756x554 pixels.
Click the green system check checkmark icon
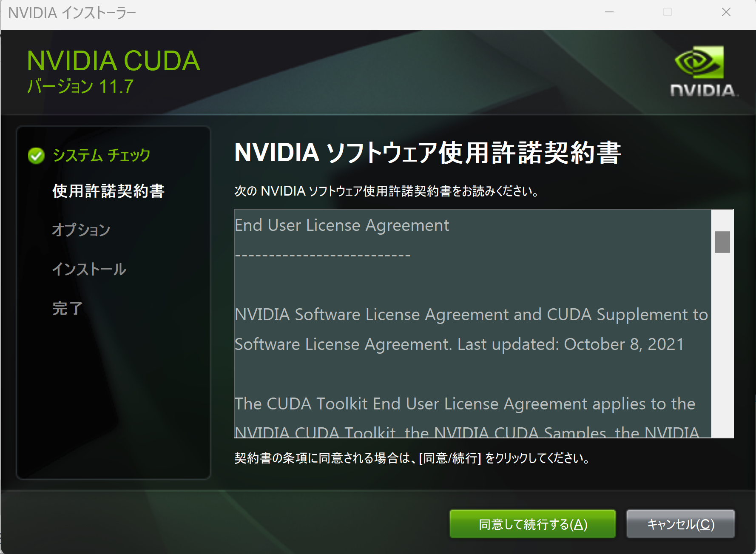coord(36,156)
